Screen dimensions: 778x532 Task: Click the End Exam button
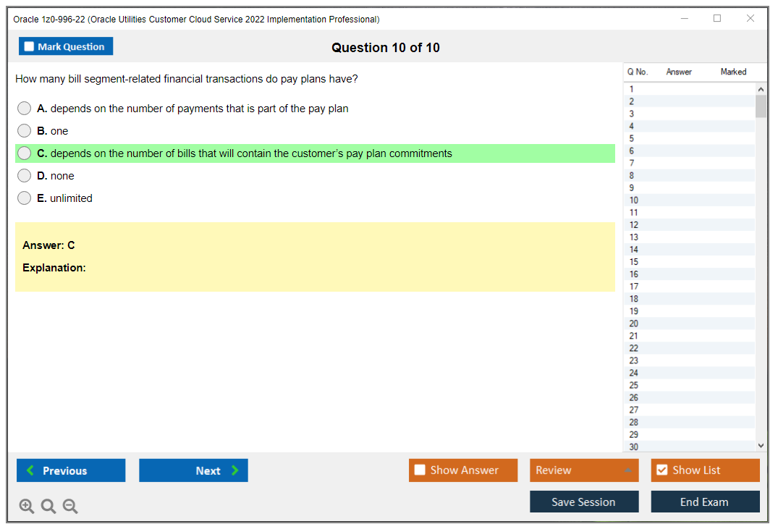point(705,501)
